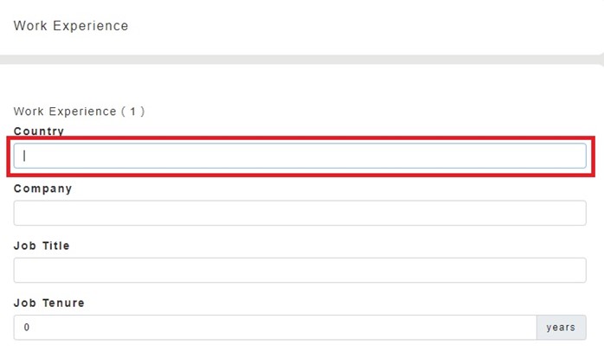Viewport: 604px width, 364px height.
Task: Click the '( 1 )' entry counter
Action: point(132,112)
